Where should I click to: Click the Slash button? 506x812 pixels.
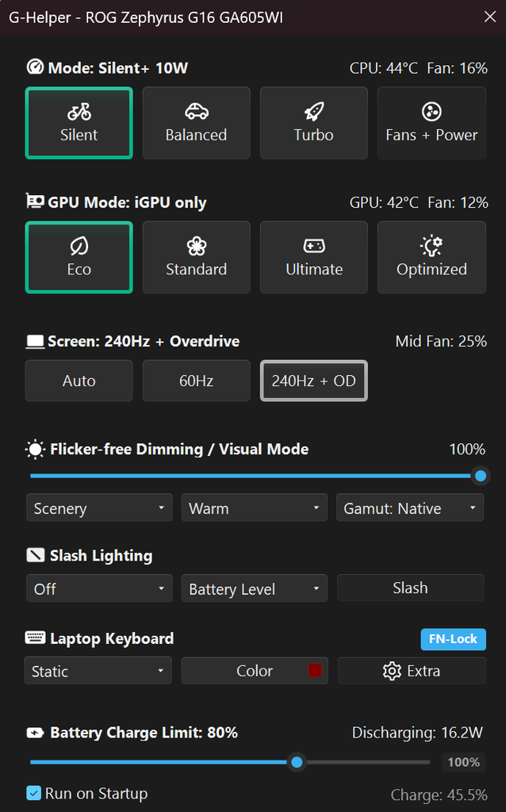pyautogui.click(x=410, y=588)
